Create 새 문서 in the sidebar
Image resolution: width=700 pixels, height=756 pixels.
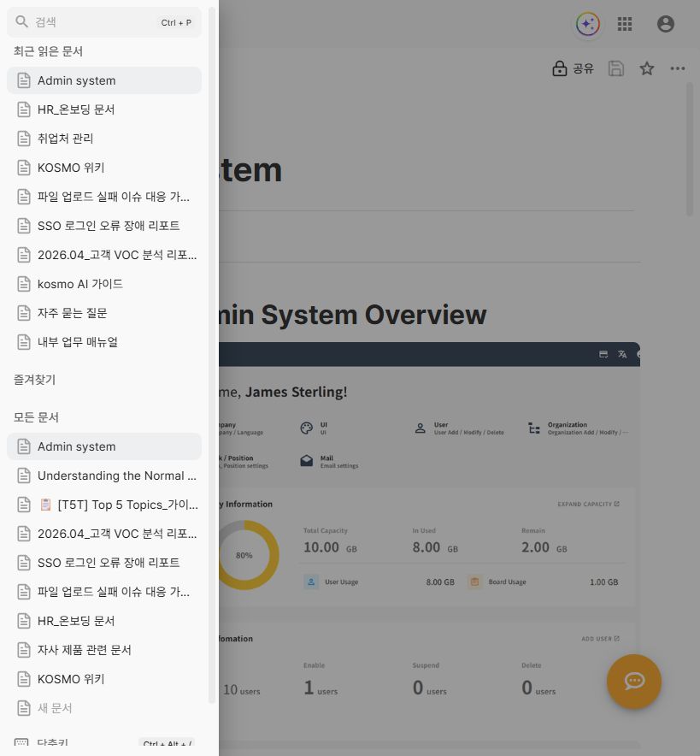coord(104,708)
